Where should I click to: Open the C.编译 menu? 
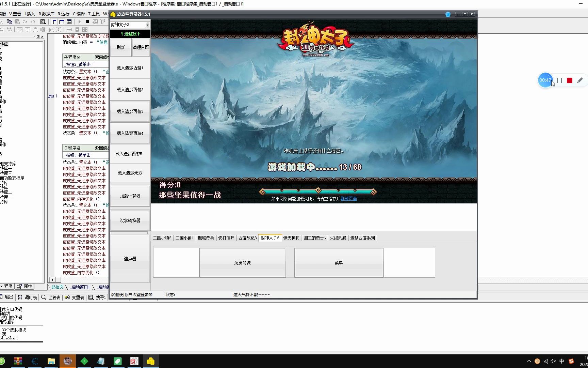tap(79, 14)
